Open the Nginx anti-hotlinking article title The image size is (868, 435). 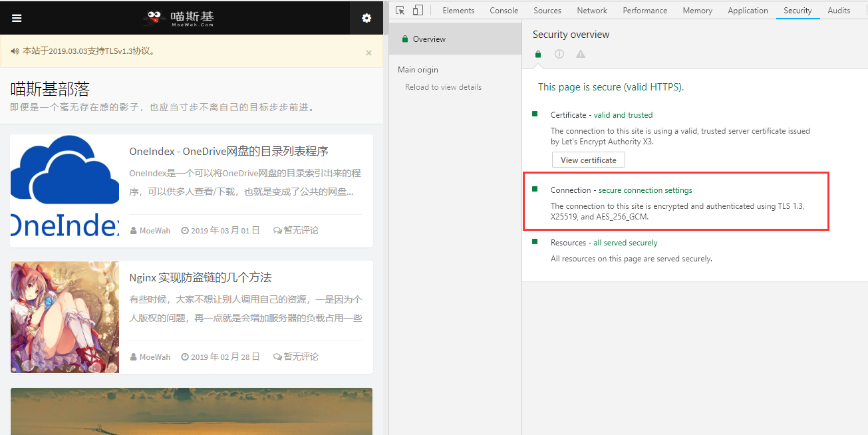coord(200,277)
